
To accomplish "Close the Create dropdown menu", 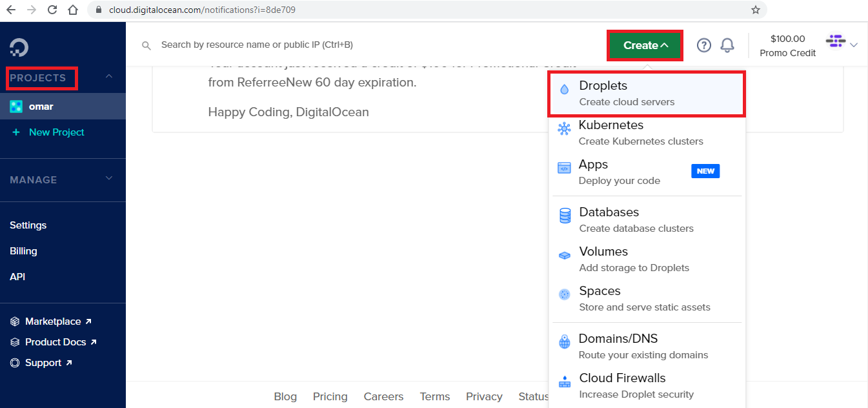I will coord(645,45).
